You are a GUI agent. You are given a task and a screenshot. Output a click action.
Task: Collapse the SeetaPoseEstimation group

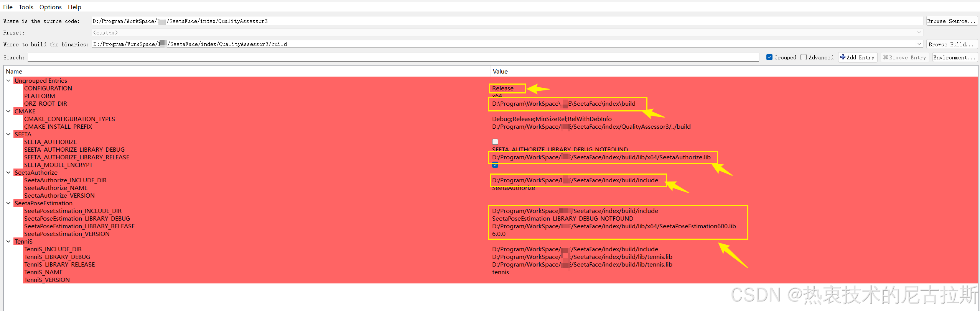click(8, 203)
